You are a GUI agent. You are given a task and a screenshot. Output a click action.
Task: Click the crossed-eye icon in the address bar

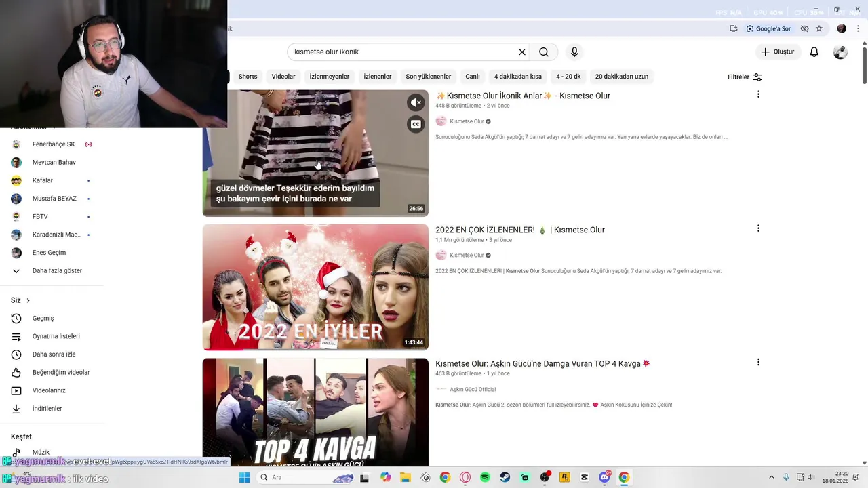[804, 28]
